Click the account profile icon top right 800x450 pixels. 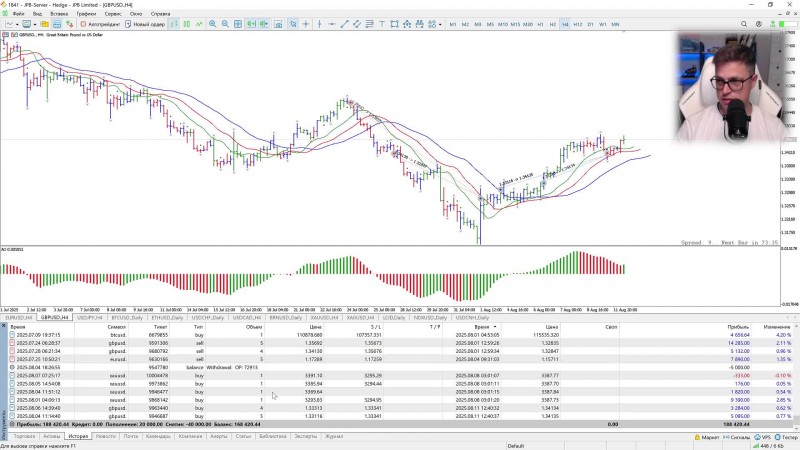[759, 24]
